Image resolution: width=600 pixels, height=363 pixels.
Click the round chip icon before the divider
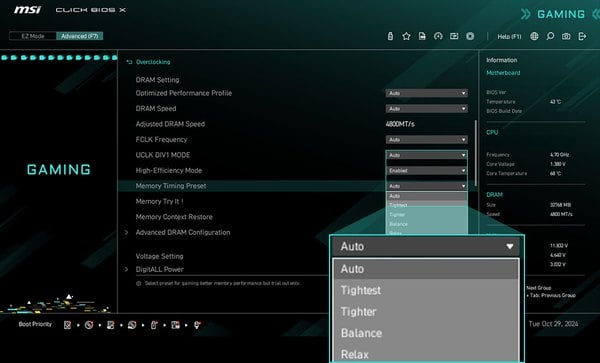click(470, 36)
